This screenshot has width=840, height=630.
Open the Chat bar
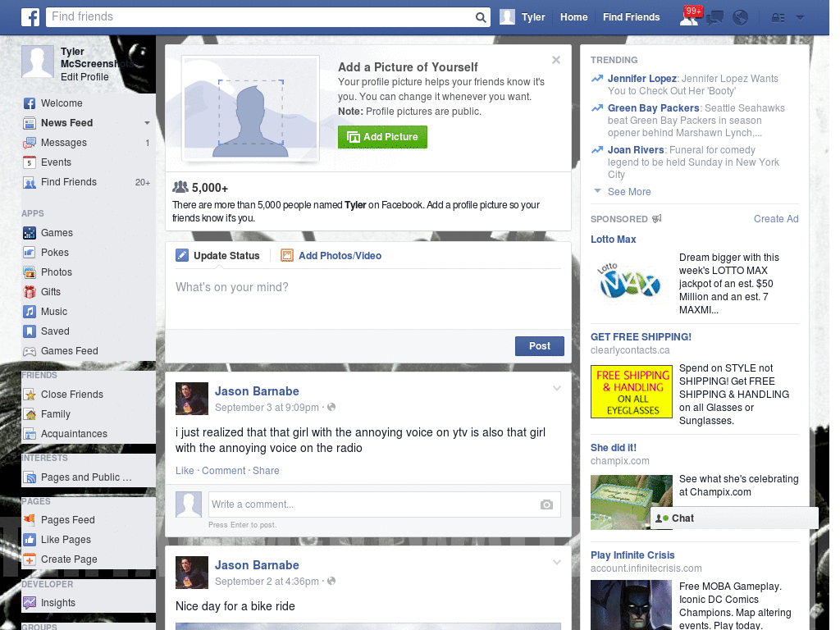click(734, 518)
